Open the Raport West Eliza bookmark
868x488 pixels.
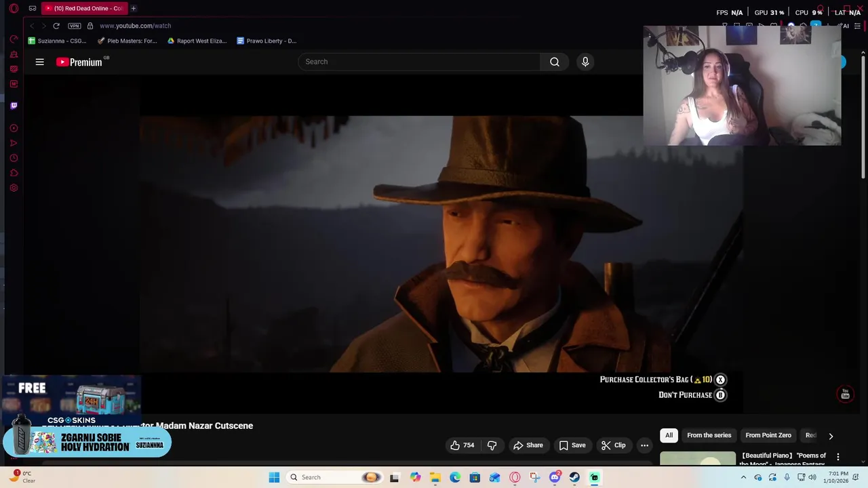[197, 41]
